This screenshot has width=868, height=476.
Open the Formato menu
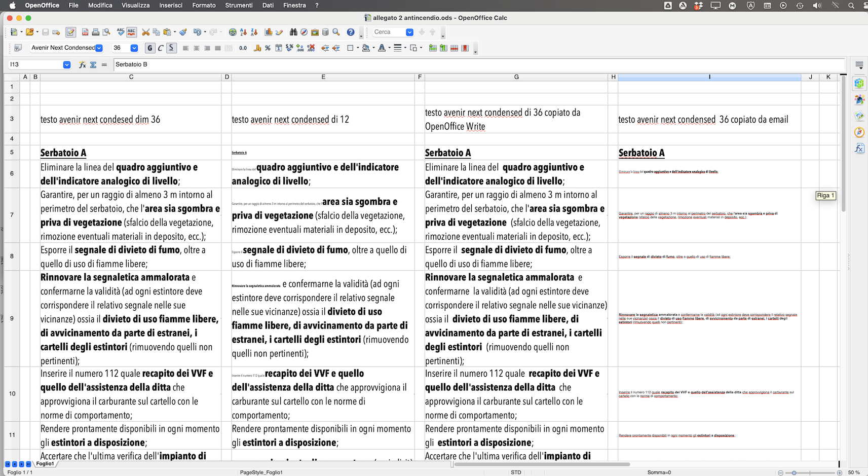coord(204,5)
